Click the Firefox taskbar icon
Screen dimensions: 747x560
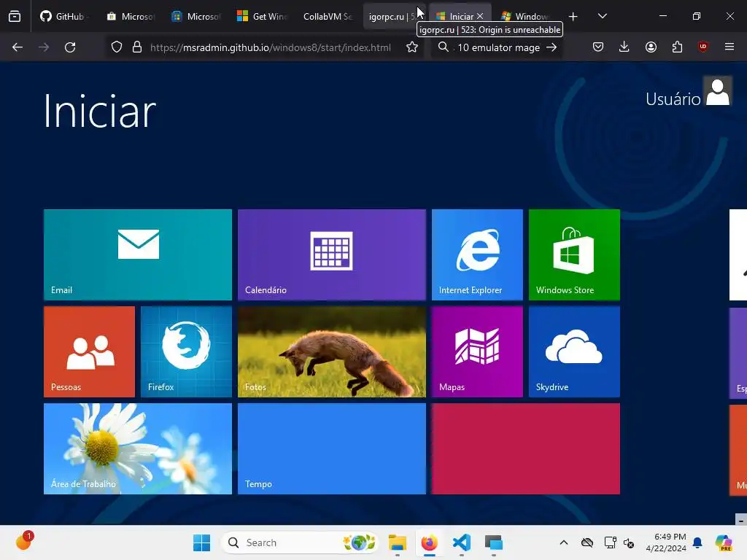pyautogui.click(x=429, y=542)
